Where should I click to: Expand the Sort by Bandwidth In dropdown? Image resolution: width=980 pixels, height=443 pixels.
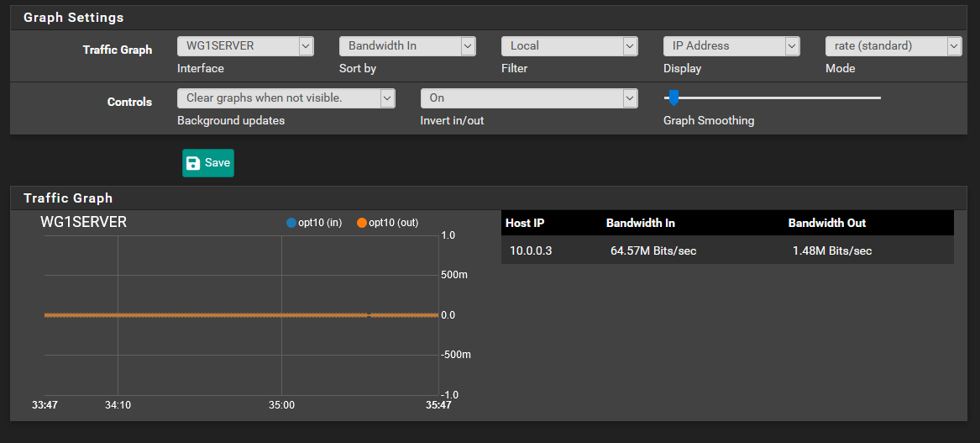407,46
